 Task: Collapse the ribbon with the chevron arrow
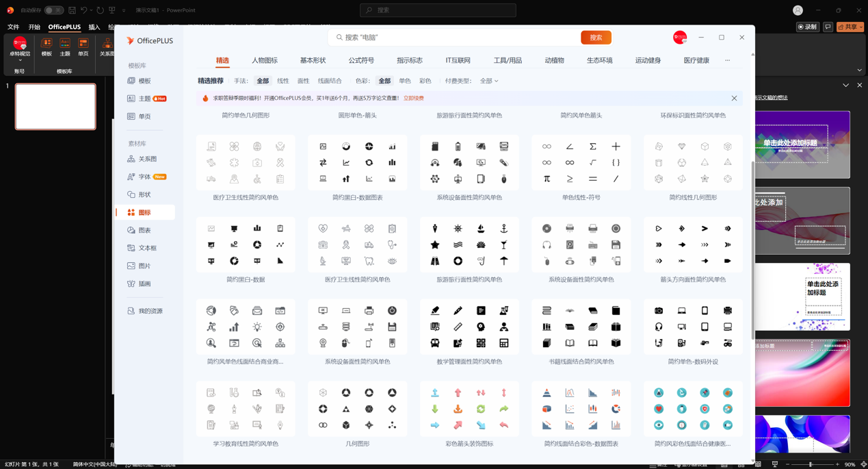point(860,70)
